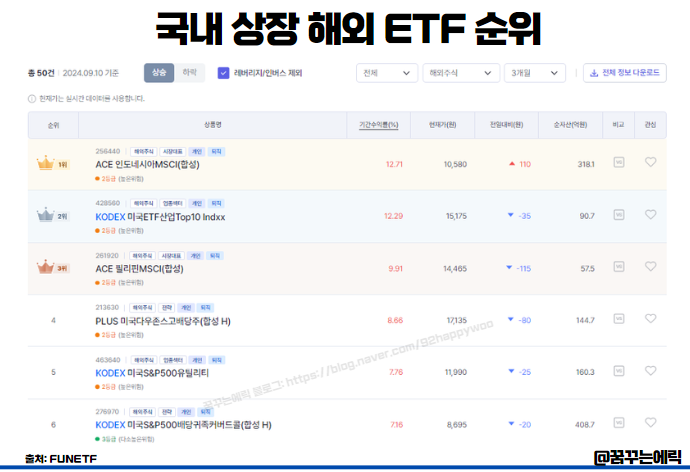Screen dimensions: 690x472
Task: Click compare icon for KODEX 미국S&P500유틸리티 row
Action: pyautogui.click(x=619, y=371)
